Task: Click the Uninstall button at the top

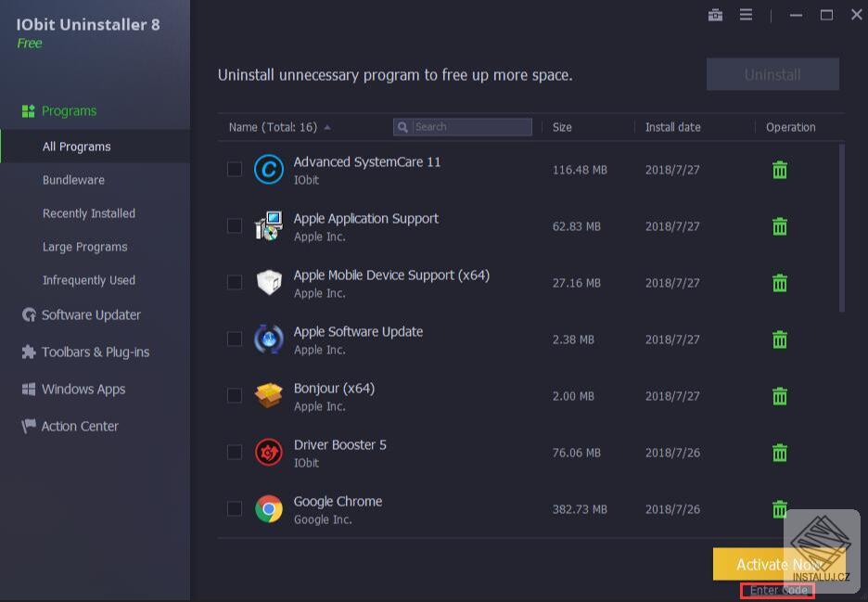Action: click(772, 74)
